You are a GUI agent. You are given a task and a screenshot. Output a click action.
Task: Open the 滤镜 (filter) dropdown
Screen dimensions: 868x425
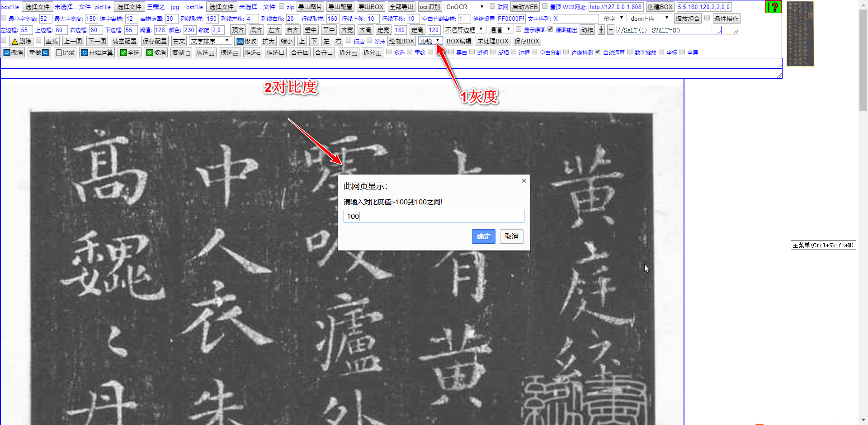point(430,41)
